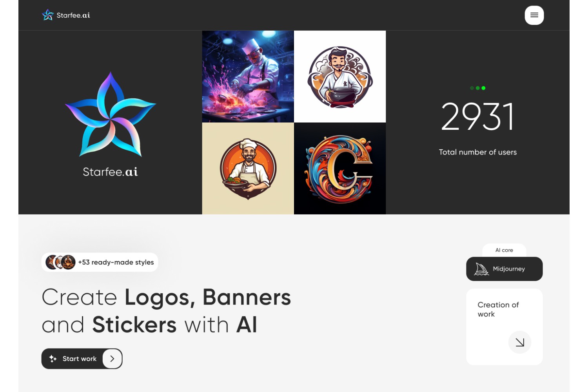Click the Starfee.ai header text link
The height and width of the screenshot is (392, 588).
click(x=73, y=15)
